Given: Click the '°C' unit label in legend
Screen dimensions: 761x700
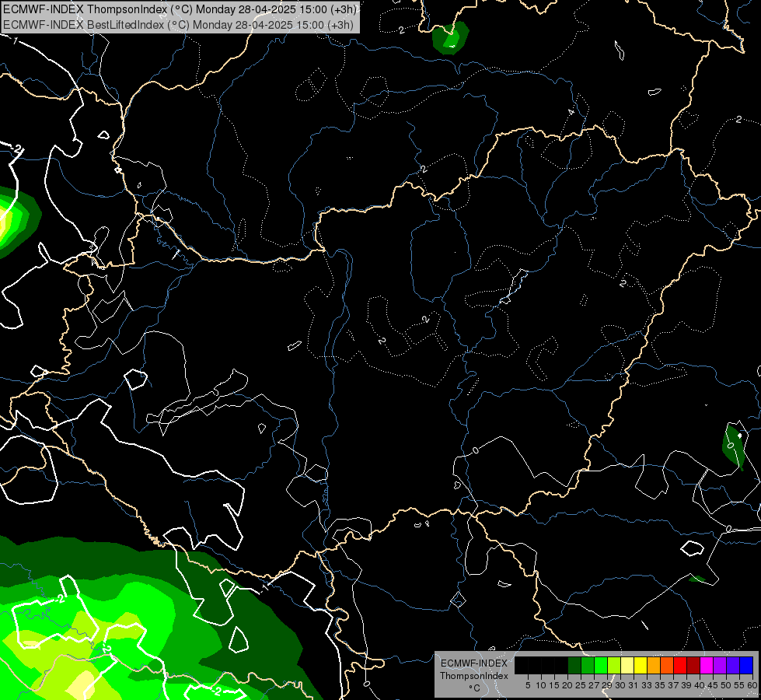Looking at the screenshot, I should (474, 688).
